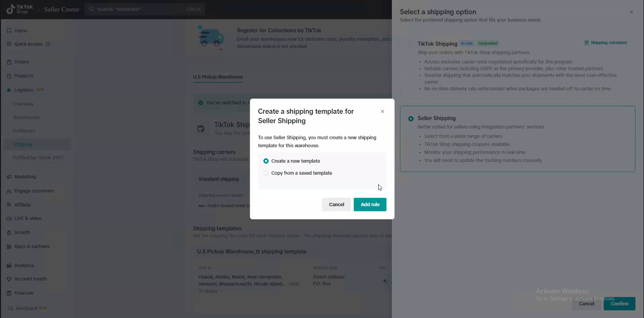Click the Add rule button
Image resolution: width=644 pixels, height=318 pixels.
pyautogui.click(x=370, y=204)
